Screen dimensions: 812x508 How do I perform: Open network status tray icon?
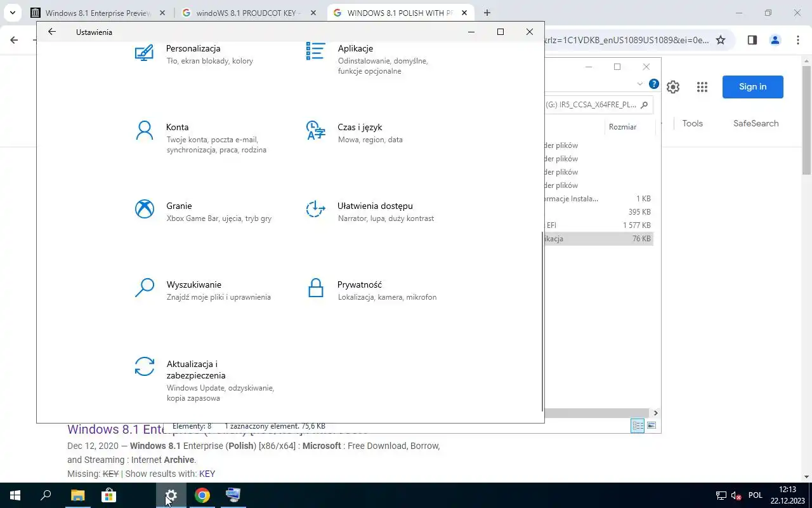(721, 495)
